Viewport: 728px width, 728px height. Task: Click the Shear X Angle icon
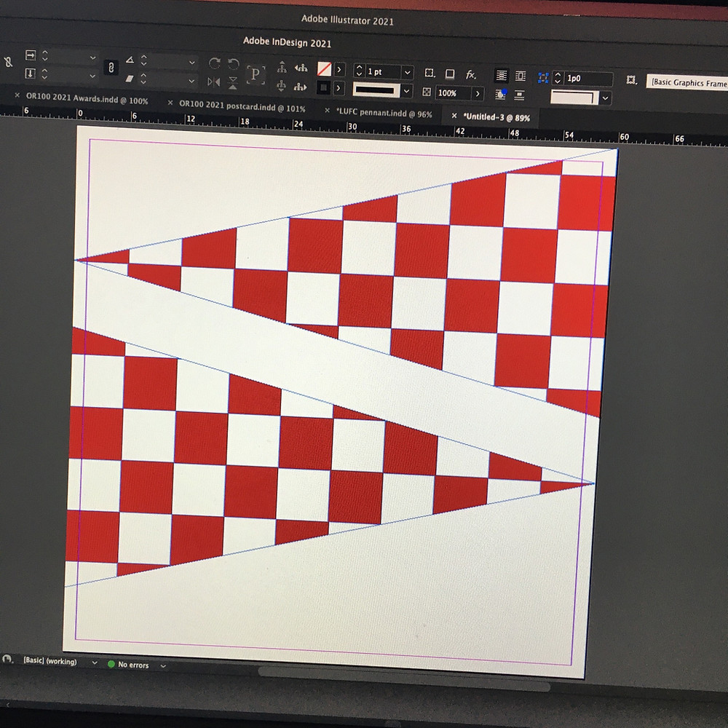point(130,79)
